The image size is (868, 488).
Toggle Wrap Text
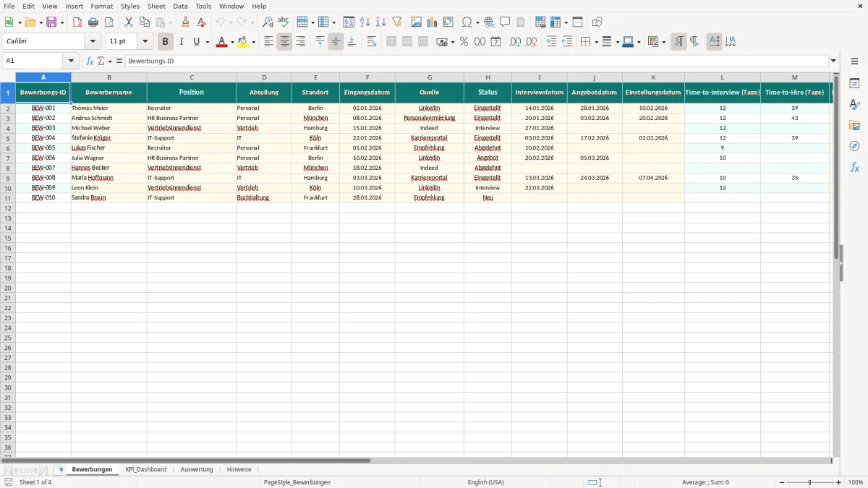point(372,42)
